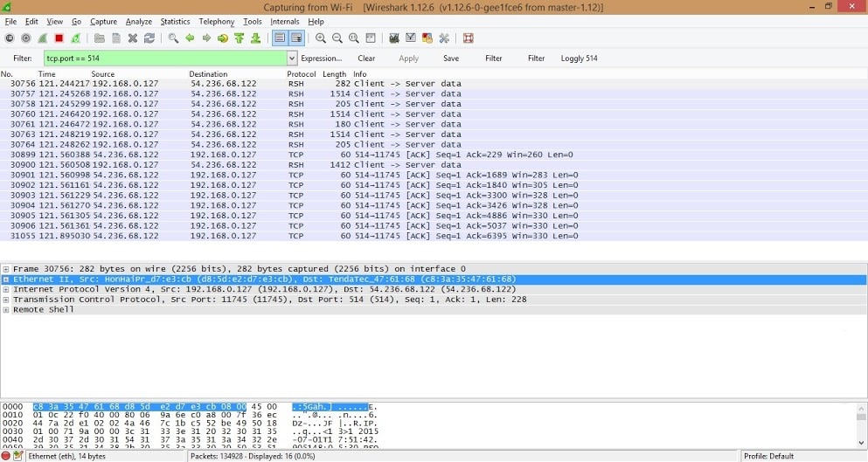868x462 pixels.
Task: Go to the last packet
Action: coord(255,38)
